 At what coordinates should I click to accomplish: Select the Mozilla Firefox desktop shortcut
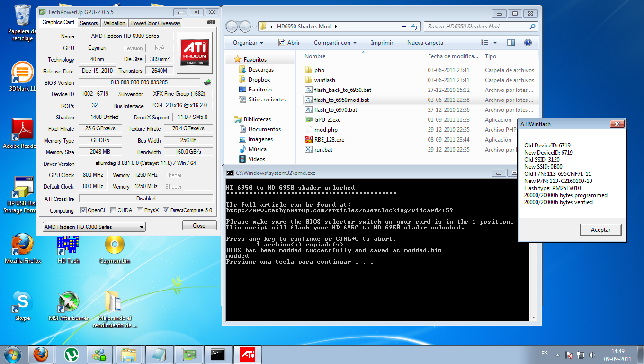pos(23,249)
